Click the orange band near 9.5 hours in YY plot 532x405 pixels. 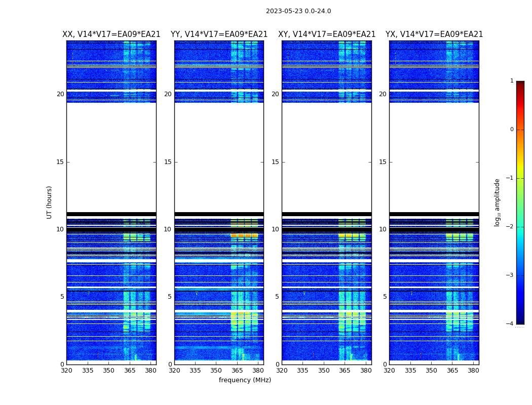point(244,235)
